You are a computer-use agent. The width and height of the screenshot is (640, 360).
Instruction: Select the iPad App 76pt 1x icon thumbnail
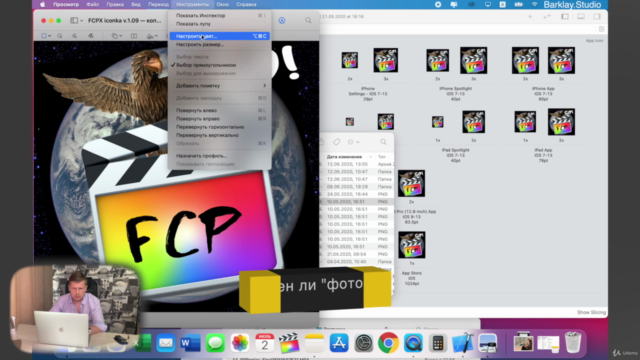pos(525,122)
